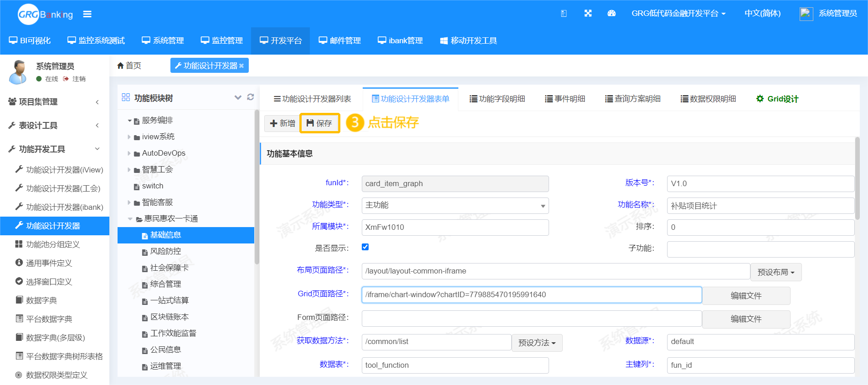Open the 系统管理 top menu
Viewport: 868px width, 385px height.
[x=163, y=41]
